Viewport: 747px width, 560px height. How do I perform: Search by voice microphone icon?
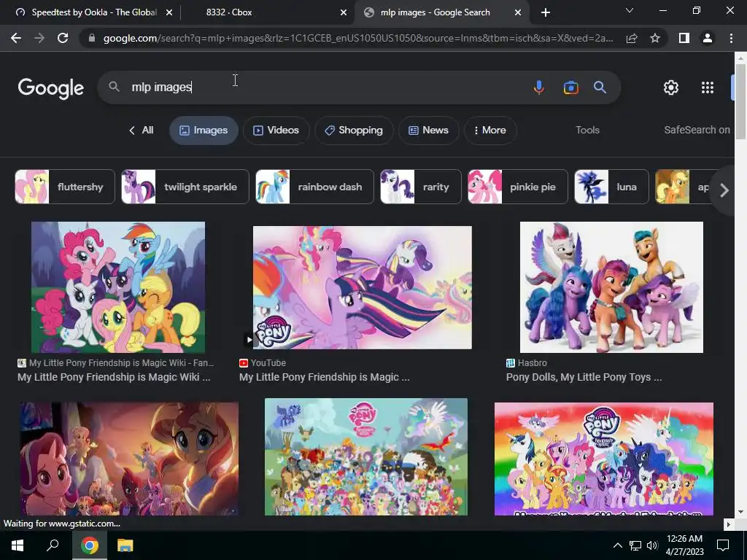pos(539,87)
